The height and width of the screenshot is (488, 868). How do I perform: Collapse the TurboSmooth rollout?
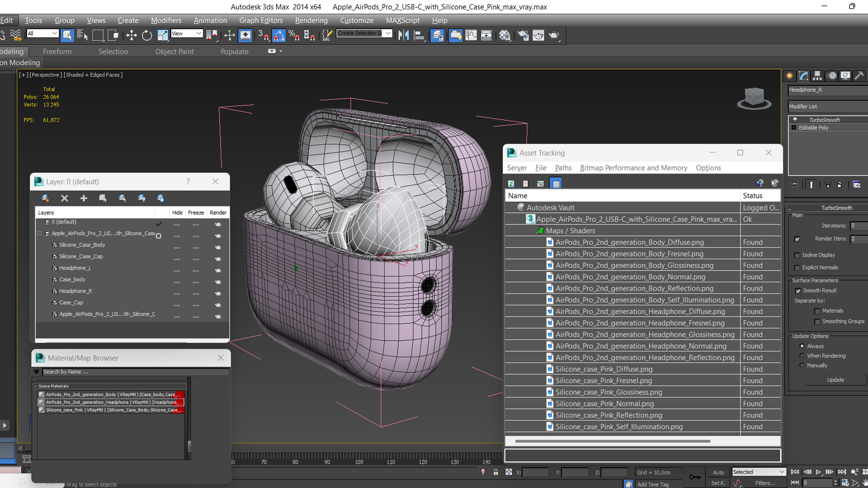(828, 208)
